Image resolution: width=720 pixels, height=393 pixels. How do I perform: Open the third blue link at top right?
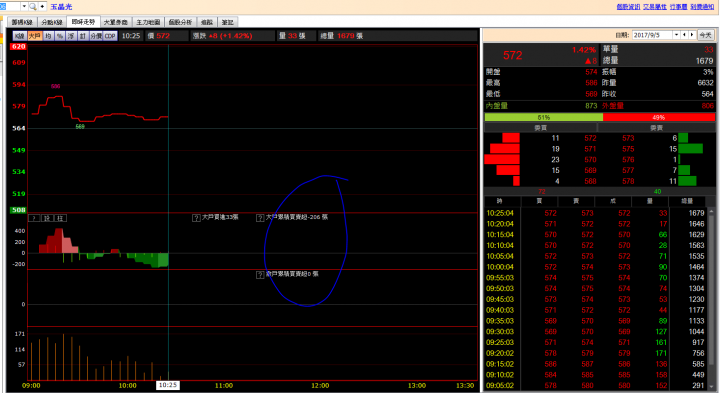point(678,6)
